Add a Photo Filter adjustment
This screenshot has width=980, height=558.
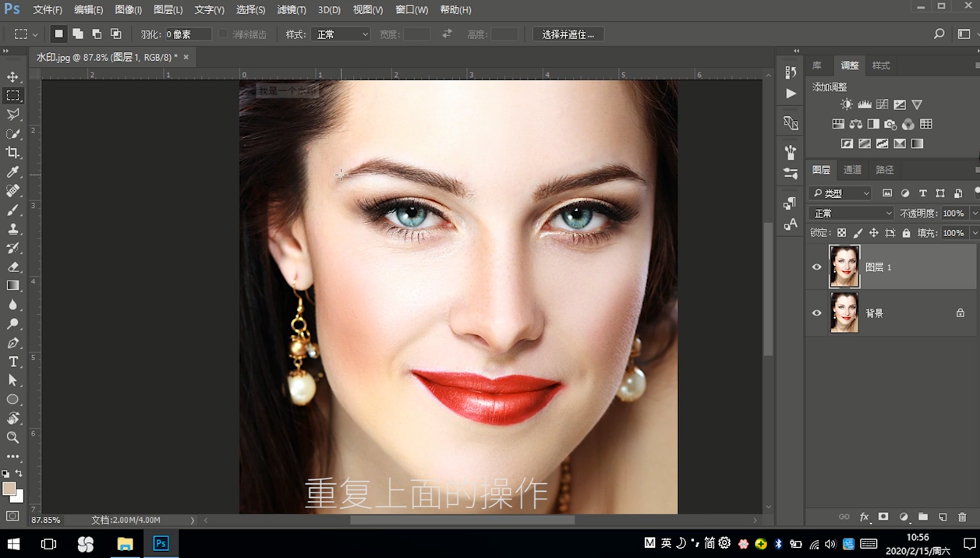point(890,124)
